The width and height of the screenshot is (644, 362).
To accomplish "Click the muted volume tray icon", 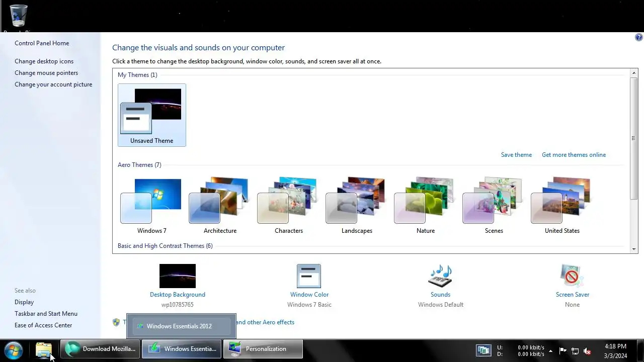I will click(x=587, y=351).
